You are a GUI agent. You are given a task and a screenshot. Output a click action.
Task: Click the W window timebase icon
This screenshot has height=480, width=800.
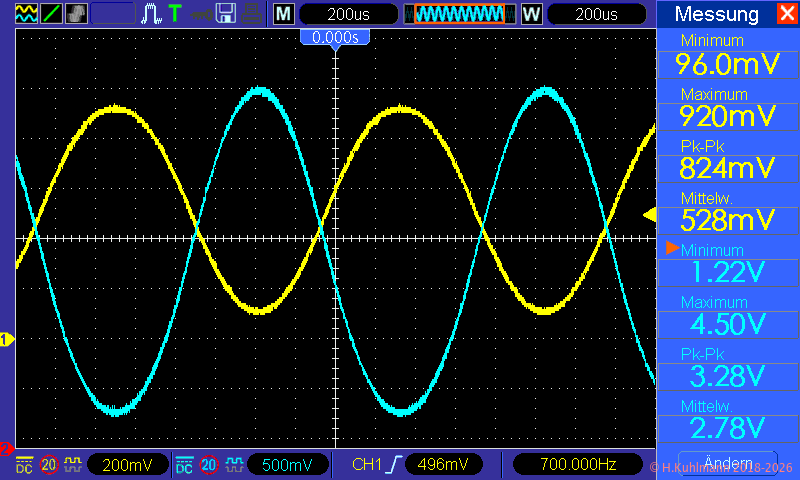click(x=531, y=14)
